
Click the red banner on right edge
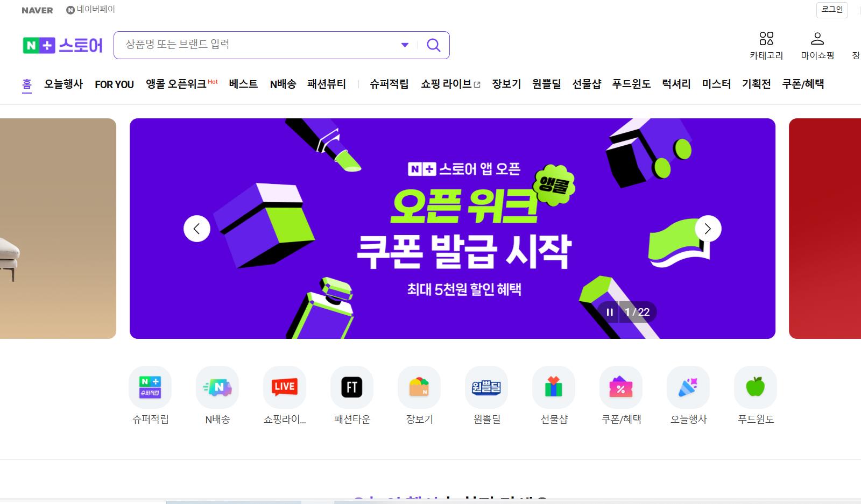coord(825,229)
